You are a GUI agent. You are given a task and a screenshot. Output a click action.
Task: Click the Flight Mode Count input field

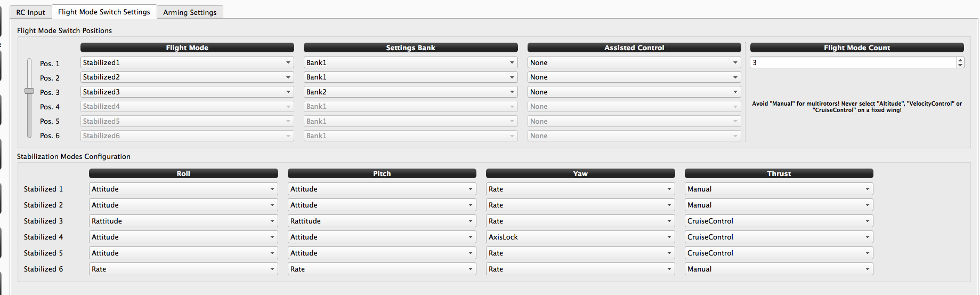853,62
